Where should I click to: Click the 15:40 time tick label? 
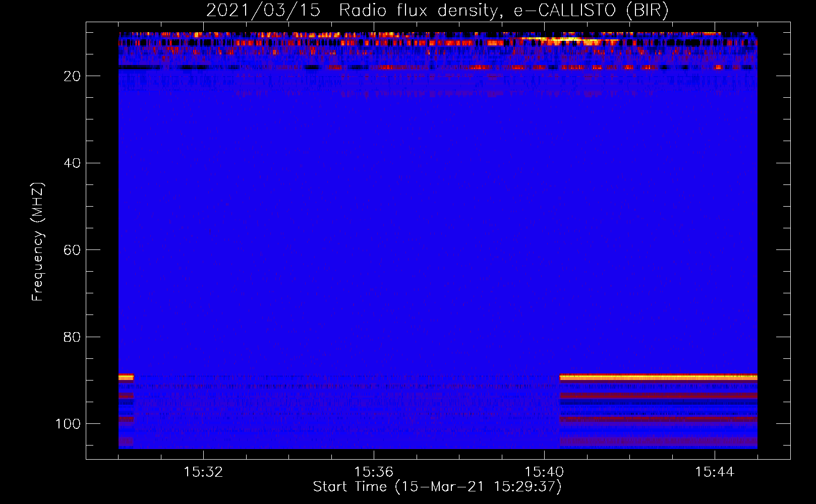coord(544,472)
